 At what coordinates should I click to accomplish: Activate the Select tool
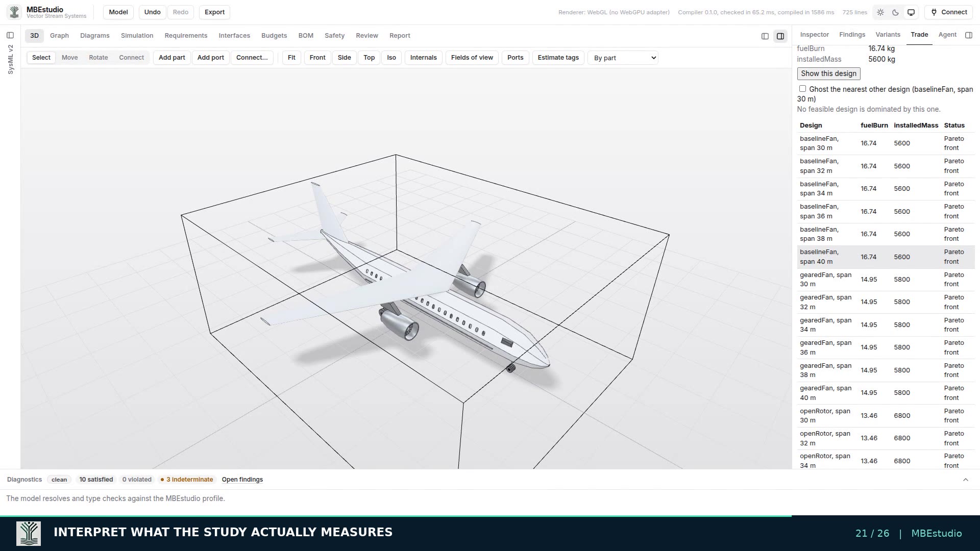pyautogui.click(x=41, y=58)
